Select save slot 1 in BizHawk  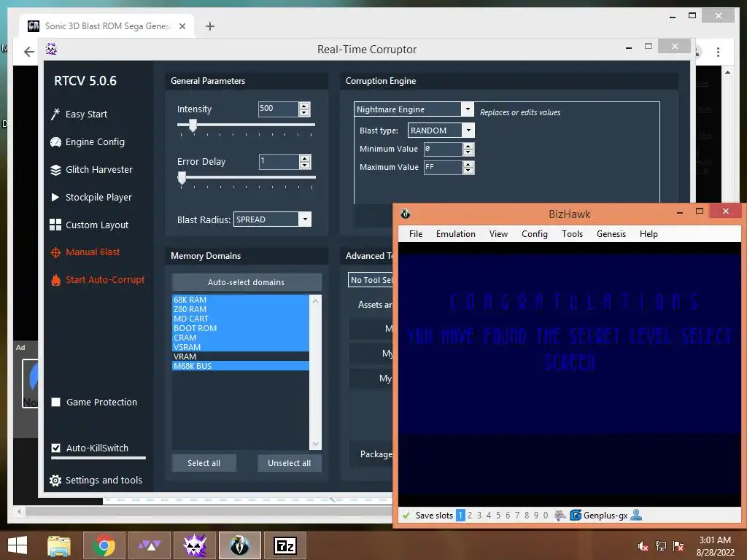[x=460, y=516]
